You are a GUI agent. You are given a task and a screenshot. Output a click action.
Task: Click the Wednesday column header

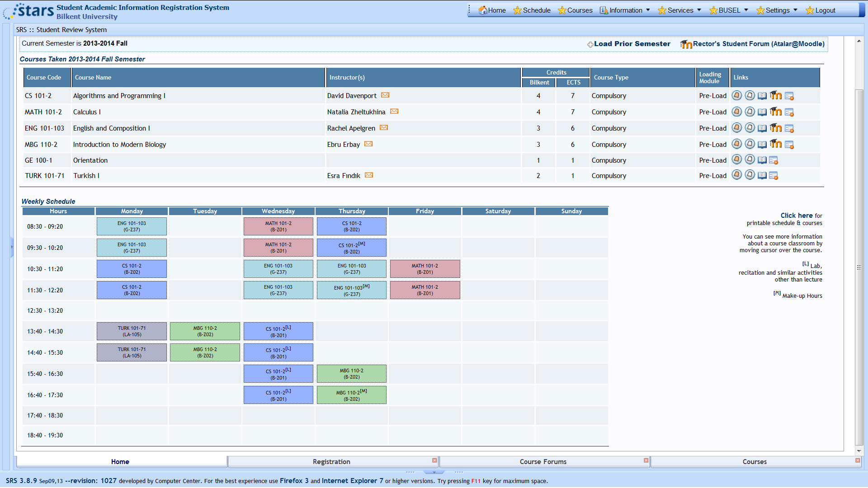click(278, 211)
